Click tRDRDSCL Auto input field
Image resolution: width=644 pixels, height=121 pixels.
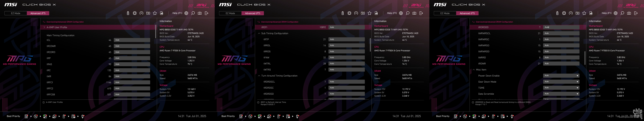[x=346, y=82]
